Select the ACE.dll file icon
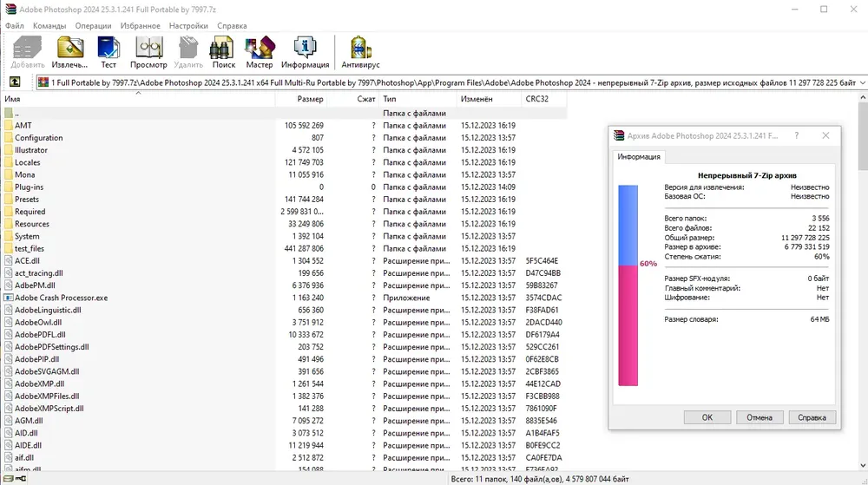 tap(9, 260)
